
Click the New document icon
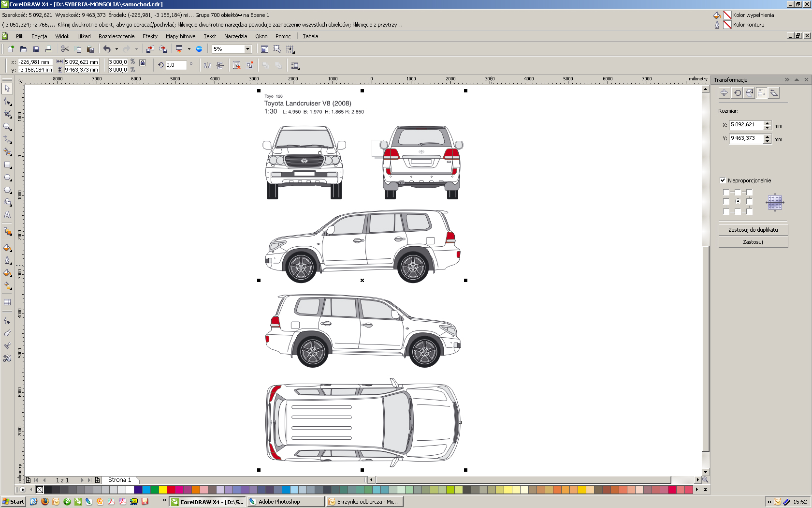[x=11, y=49]
